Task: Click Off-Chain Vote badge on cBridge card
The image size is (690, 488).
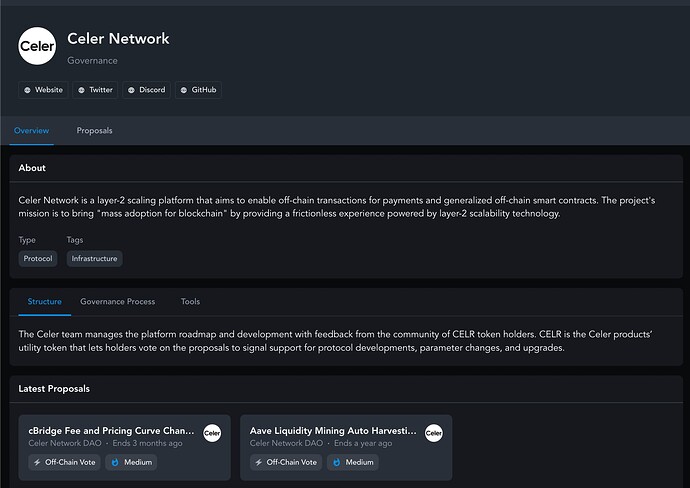Action: pyautogui.click(x=65, y=462)
